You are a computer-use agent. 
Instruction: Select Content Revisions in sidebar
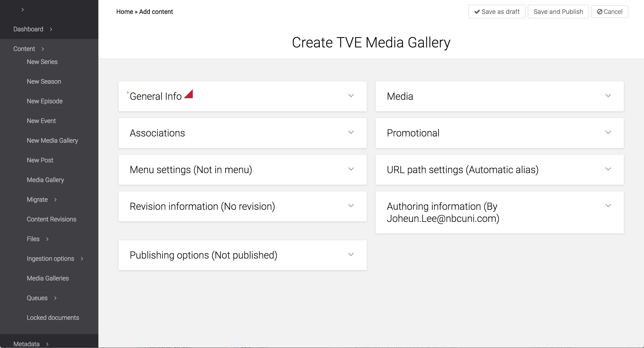[51, 219]
